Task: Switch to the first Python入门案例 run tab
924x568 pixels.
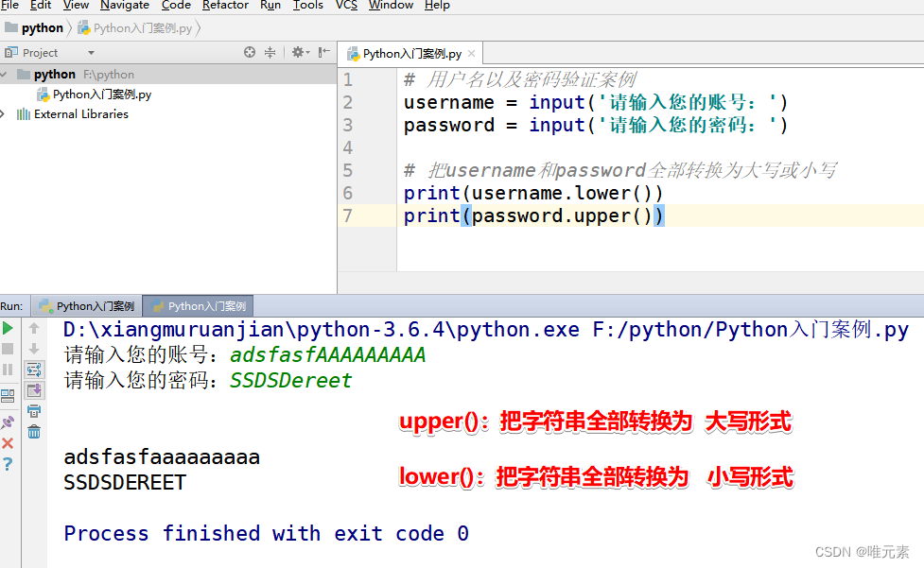Action: (87, 306)
